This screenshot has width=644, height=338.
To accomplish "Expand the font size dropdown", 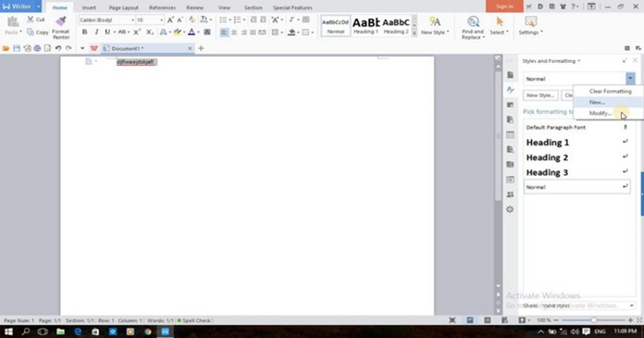I will pos(161,20).
